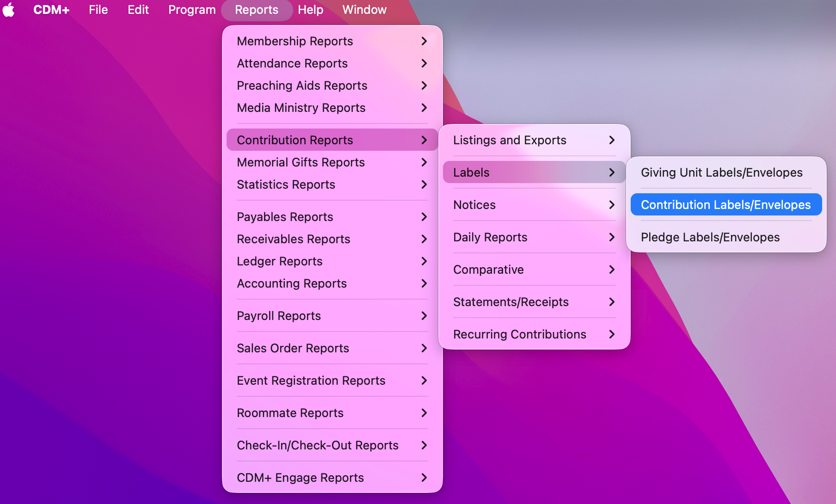Expand Listings and Exports submenu
This screenshot has width=836, height=504.
534,140
